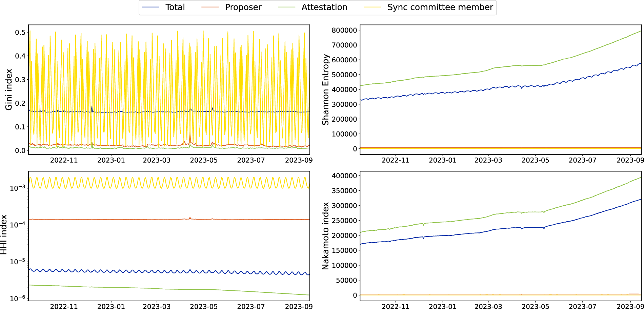644x309 pixels.
Task: Click the 2022-11 date tick under HHI plot
Action: click(64, 306)
